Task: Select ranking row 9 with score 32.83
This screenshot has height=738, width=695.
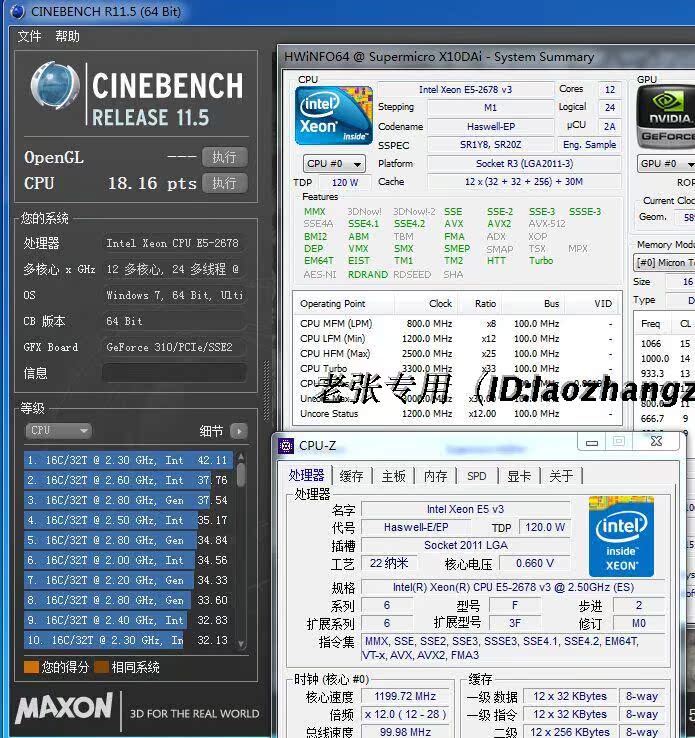Action: point(128,620)
